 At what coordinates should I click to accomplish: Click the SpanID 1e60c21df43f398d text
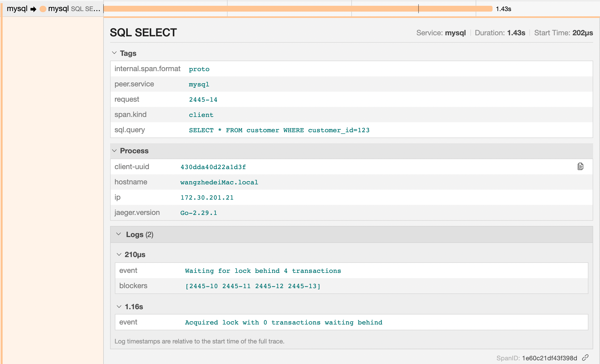[x=549, y=358]
